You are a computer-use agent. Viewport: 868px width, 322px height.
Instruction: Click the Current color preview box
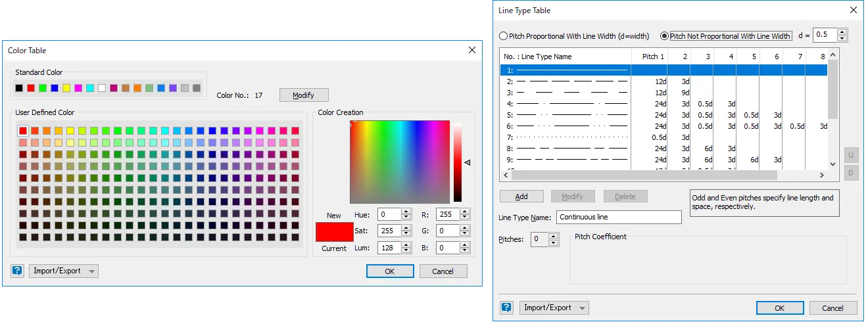(x=334, y=232)
